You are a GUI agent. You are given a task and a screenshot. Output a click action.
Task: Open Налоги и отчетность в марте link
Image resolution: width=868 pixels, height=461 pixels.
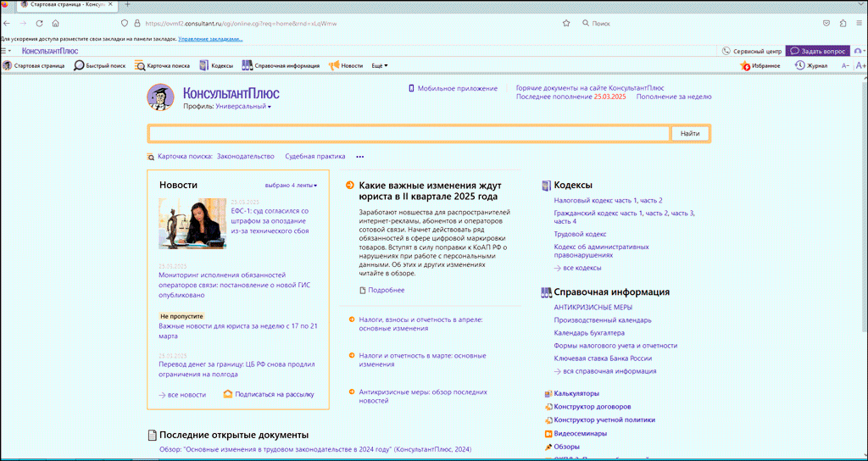pyautogui.click(x=422, y=359)
